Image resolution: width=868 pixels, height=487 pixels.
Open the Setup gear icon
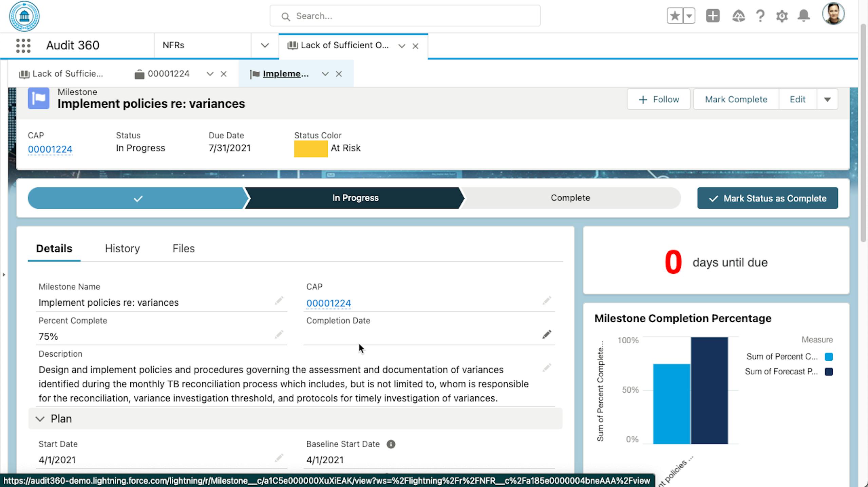782,16
